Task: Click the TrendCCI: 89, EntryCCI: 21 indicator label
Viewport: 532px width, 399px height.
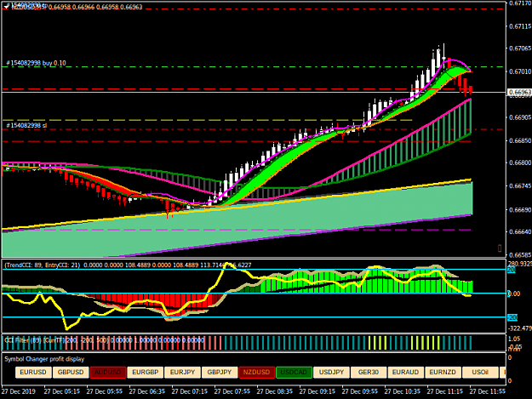Action: click(x=43, y=265)
